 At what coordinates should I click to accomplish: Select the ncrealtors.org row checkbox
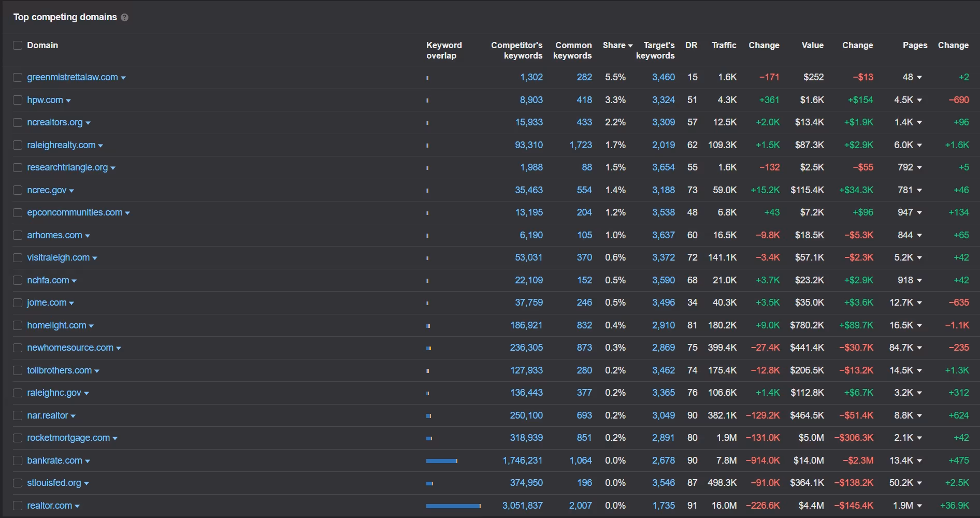(x=18, y=123)
